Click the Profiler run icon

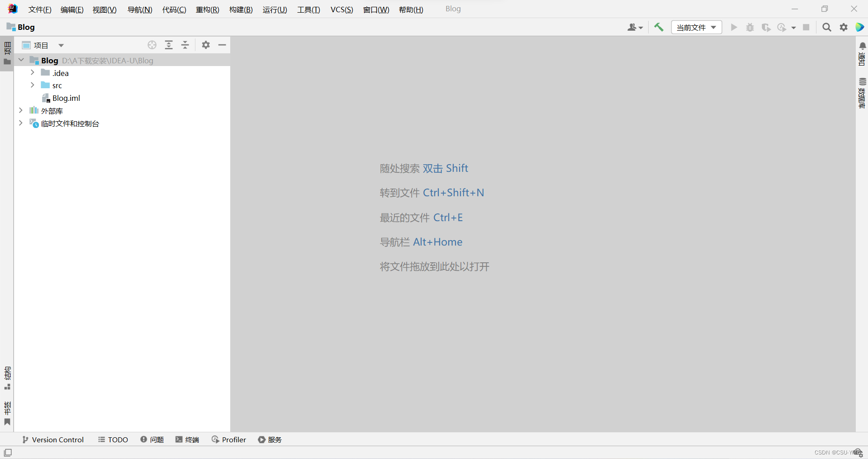782,28
